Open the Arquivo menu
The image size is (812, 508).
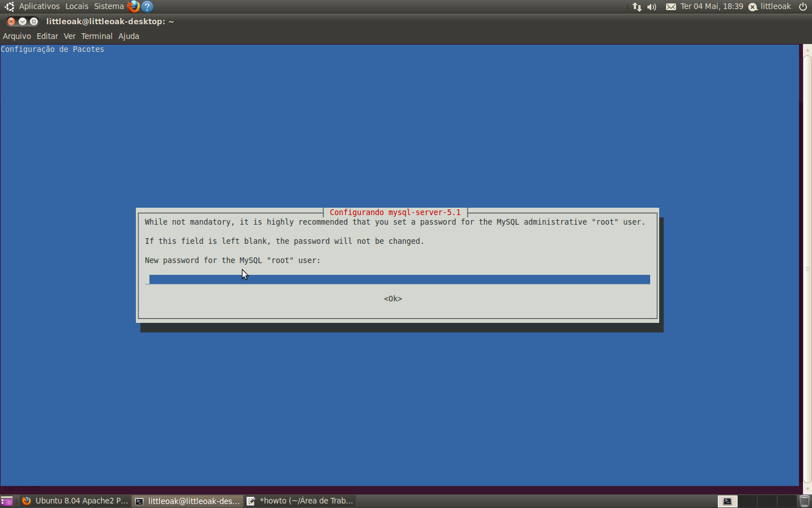point(17,36)
